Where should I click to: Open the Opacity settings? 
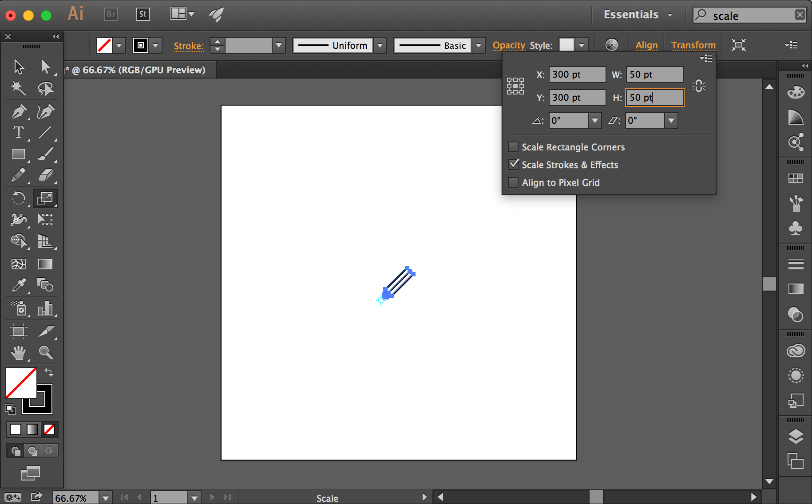pyautogui.click(x=509, y=45)
